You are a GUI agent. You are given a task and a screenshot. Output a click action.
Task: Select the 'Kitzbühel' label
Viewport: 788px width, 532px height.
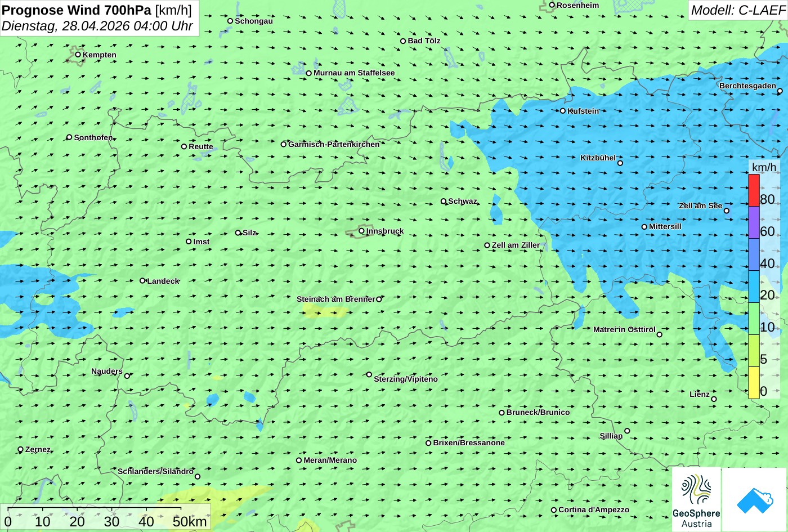(598, 158)
